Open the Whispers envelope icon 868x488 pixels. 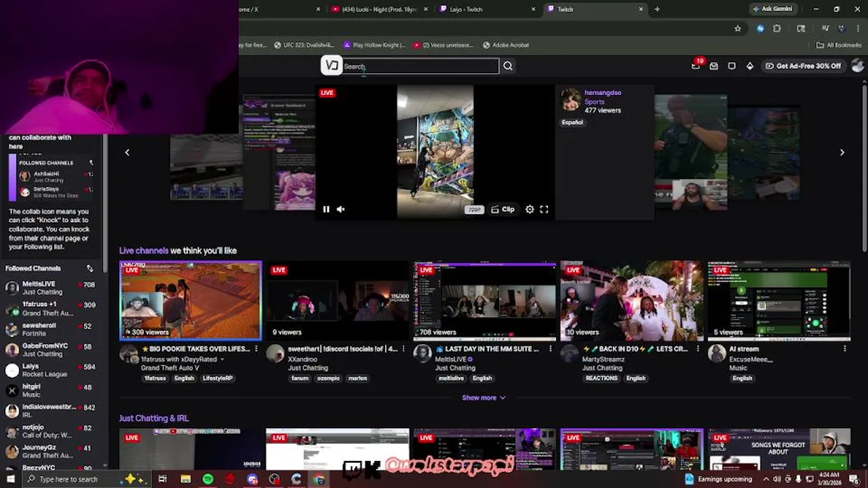pos(713,66)
